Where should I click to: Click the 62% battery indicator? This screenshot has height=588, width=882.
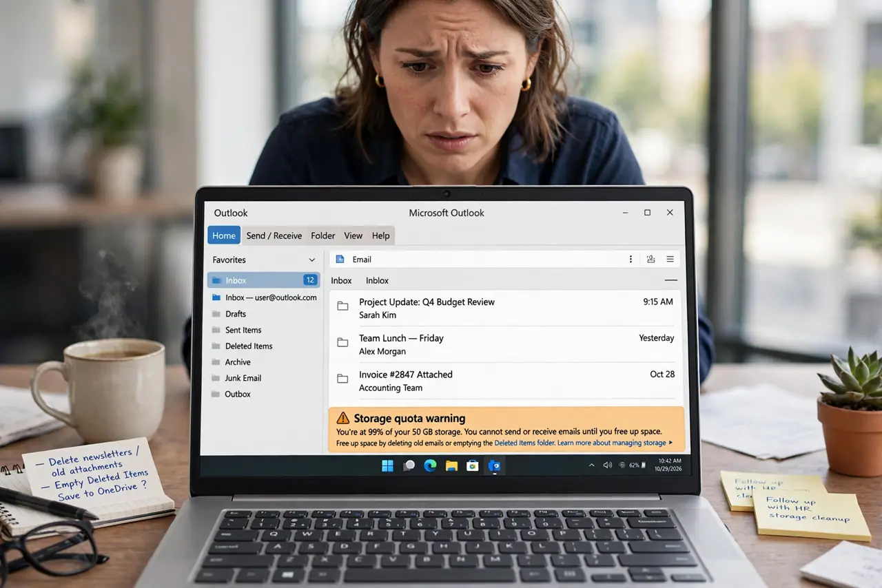[637, 465]
